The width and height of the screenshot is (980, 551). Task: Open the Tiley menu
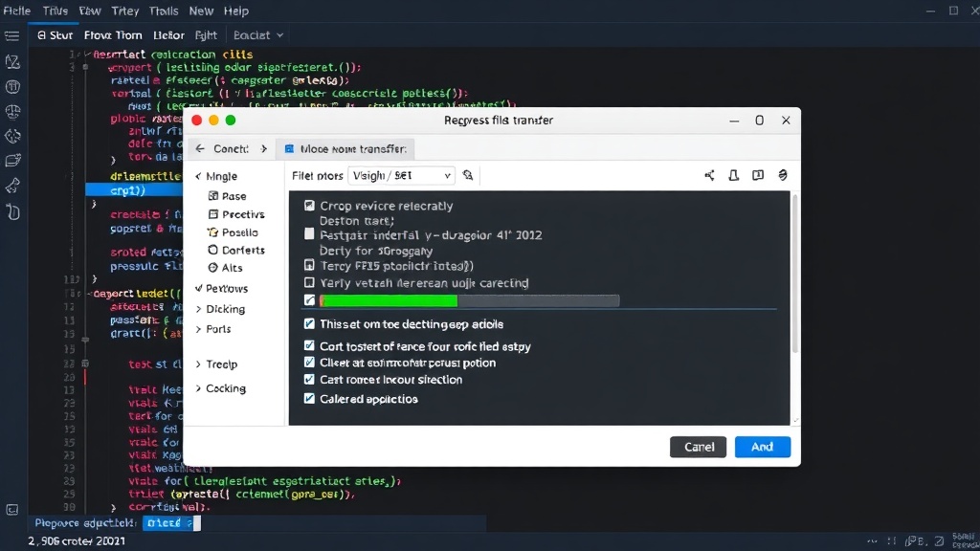click(x=125, y=11)
